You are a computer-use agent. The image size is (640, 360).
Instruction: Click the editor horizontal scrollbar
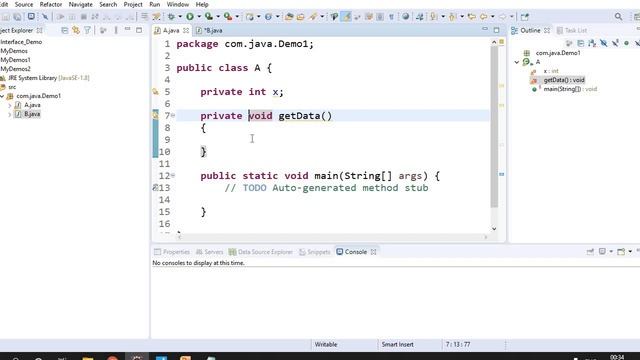pyautogui.click(x=332, y=237)
